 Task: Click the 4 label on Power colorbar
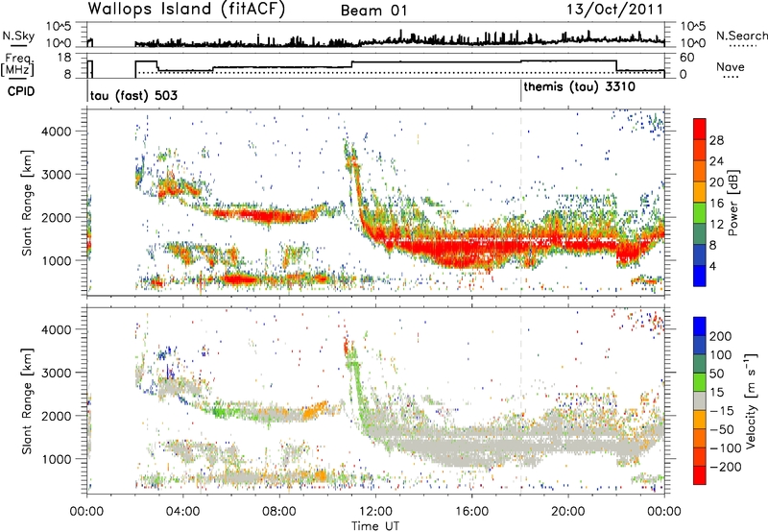click(712, 266)
